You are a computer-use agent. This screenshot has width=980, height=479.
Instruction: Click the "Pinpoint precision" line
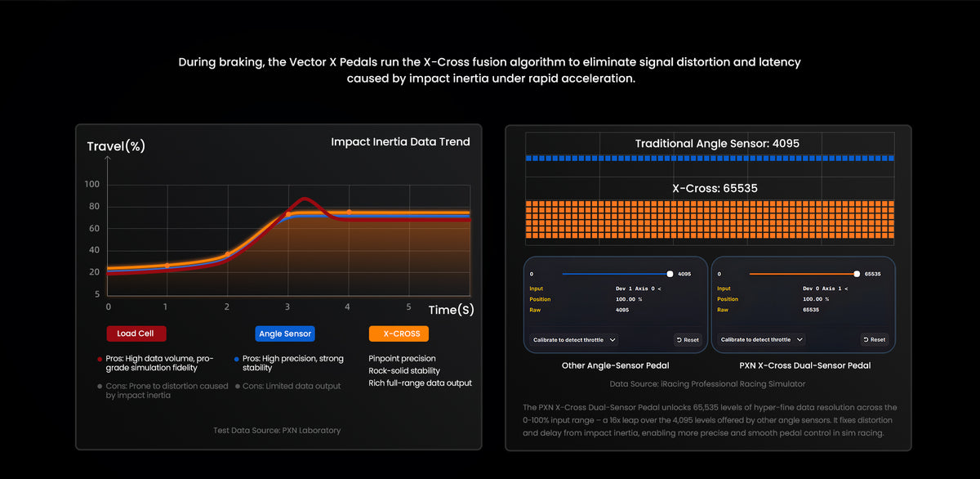[402, 359]
